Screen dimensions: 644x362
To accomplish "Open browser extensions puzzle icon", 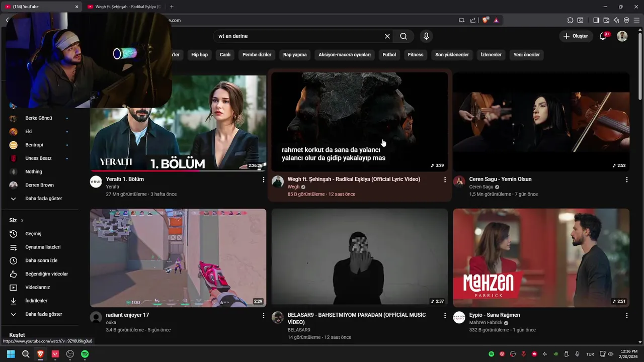I will click(570, 20).
